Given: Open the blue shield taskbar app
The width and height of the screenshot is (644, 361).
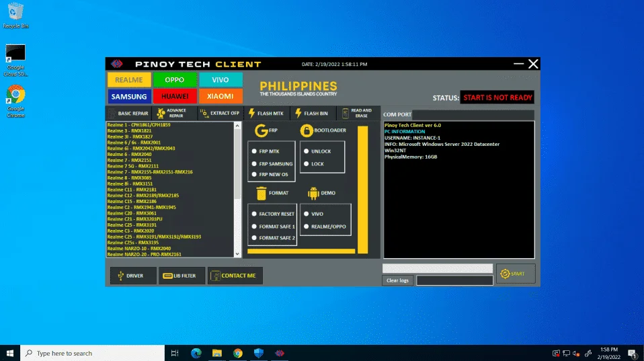Looking at the screenshot, I should click(x=259, y=353).
